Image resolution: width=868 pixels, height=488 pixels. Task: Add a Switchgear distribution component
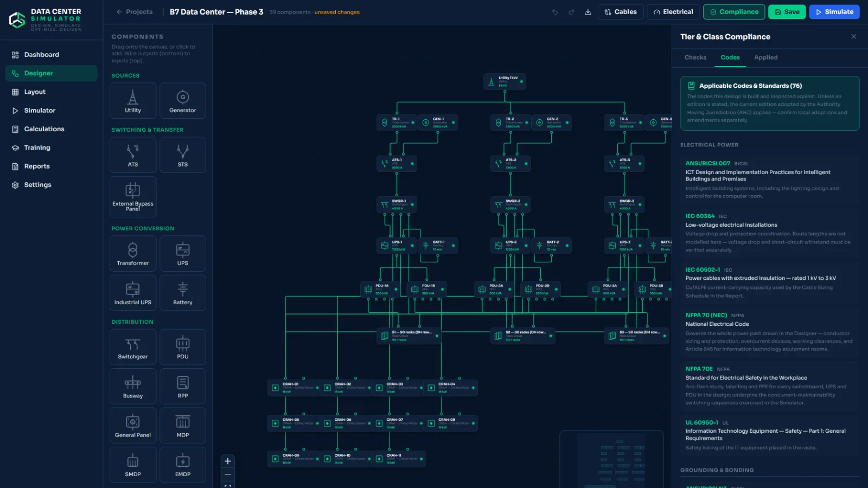[133, 347]
